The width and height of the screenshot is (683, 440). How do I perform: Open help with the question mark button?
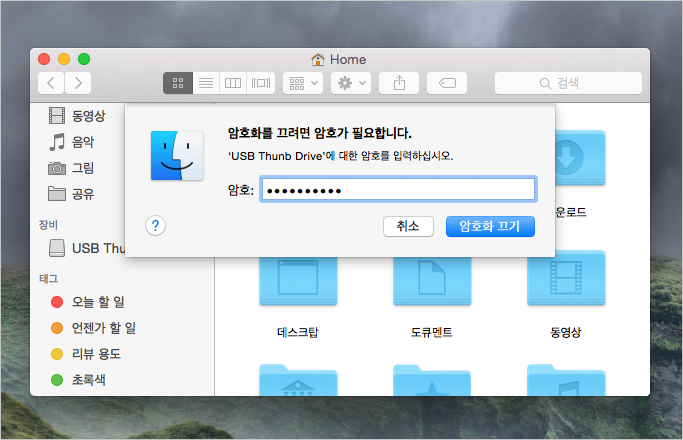155,226
